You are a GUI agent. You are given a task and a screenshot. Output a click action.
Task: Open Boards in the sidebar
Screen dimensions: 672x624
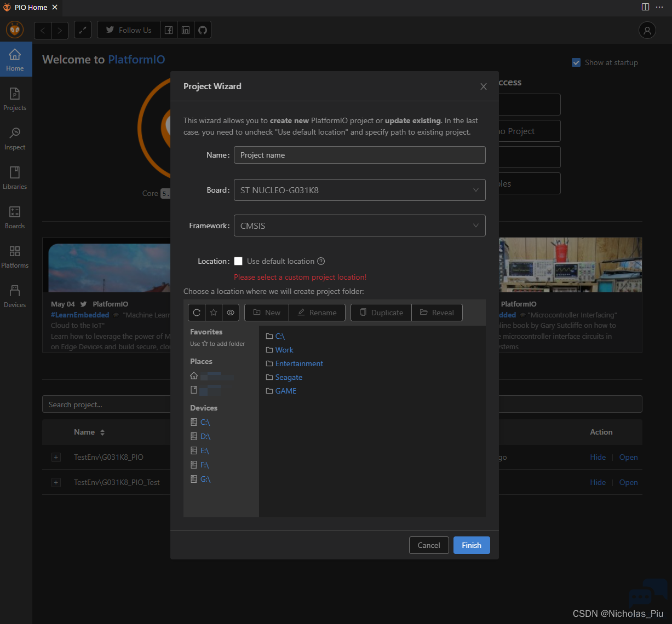pos(15,217)
